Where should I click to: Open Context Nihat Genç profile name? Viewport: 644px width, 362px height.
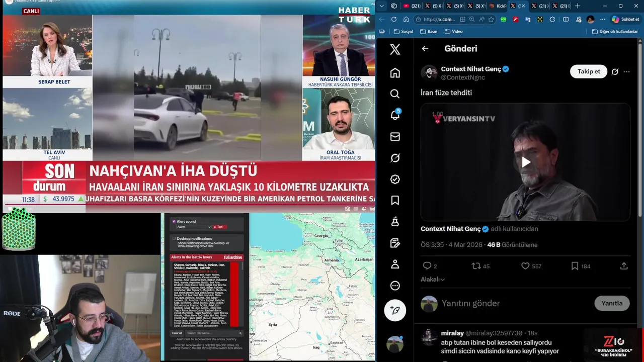tap(471, 69)
